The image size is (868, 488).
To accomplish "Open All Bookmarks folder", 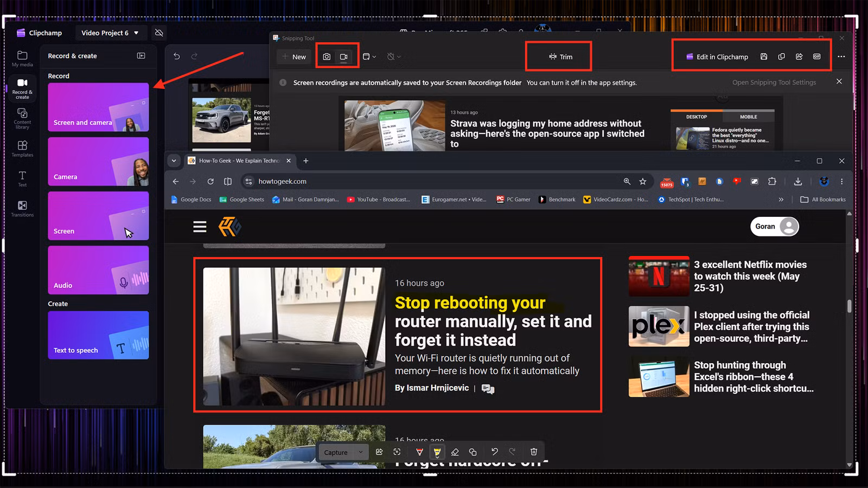I will [823, 200].
